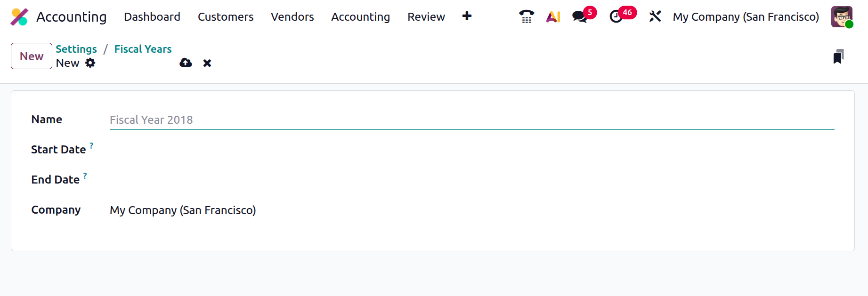Viewport: 868px width, 296px height.
Task: Save record with the cloud upload icon
Action: (x=186, y=63)
